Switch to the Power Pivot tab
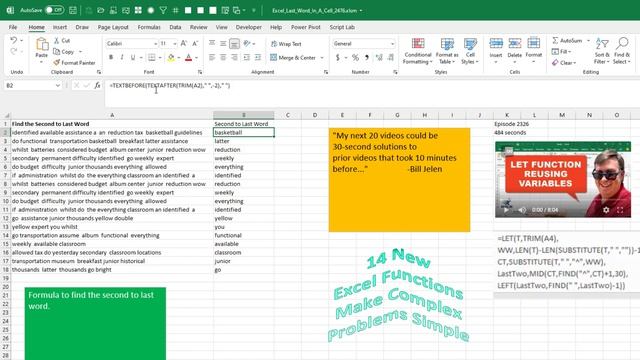 (x=306, y=27)
